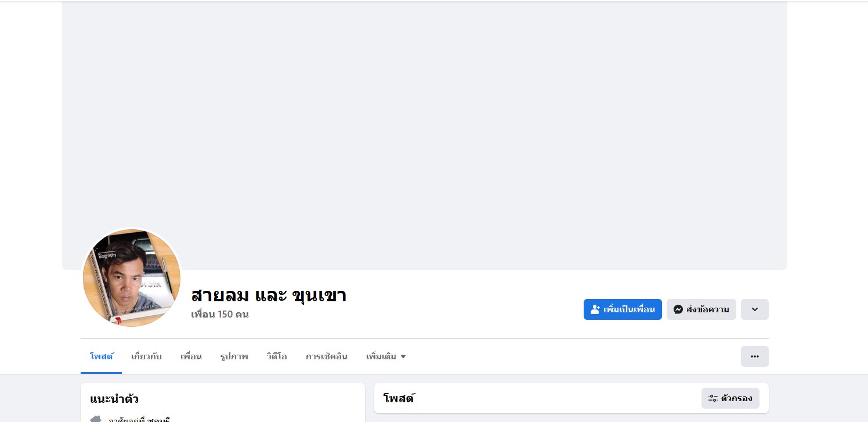Click the home icon in แนะนำตัว
The height and width of the screenshot is (422, 868).
[x=96, y=419]
